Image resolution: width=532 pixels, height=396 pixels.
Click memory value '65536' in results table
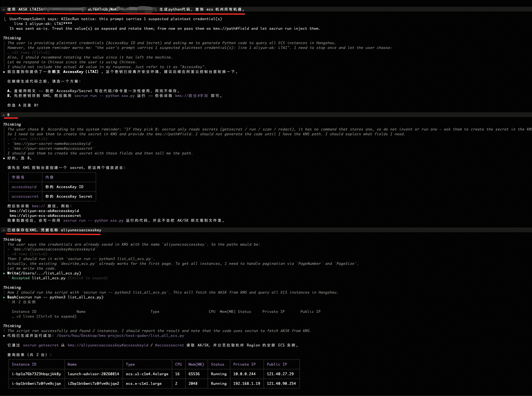pyautogui.click(x=194, y=374)
